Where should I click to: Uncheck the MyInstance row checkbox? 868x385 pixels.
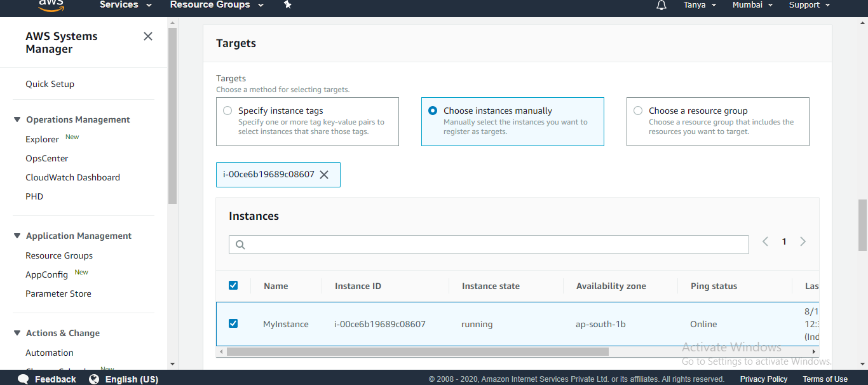(233, 323)
